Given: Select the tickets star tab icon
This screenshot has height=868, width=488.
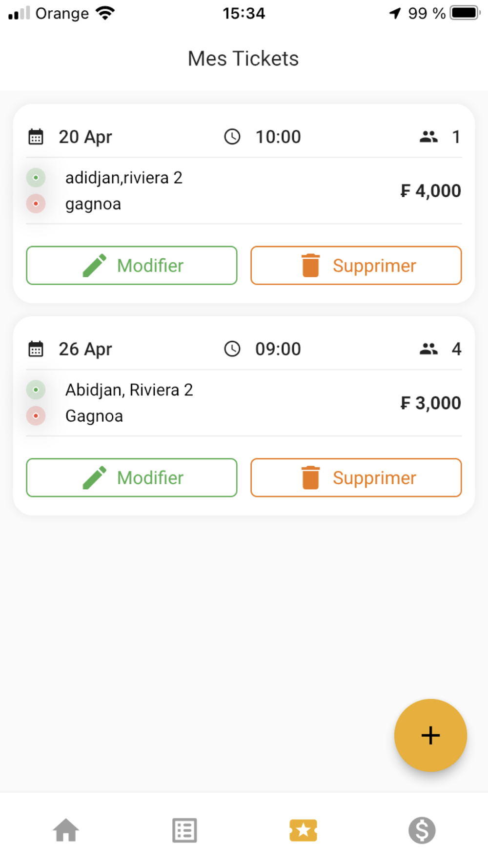Looking at the screenshot, I should [x=303, y=830].
